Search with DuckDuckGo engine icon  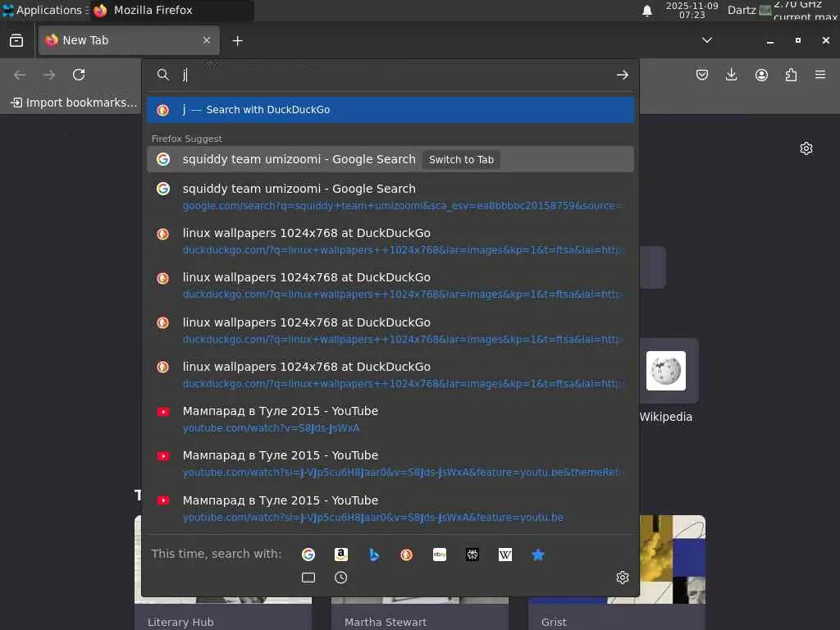(x=407, y=555)
